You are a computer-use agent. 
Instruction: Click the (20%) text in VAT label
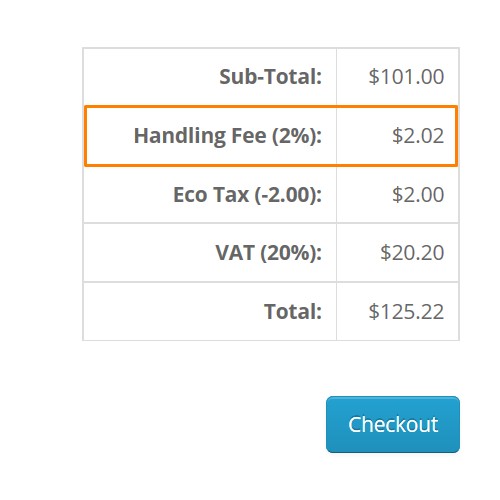click(291, 253)
